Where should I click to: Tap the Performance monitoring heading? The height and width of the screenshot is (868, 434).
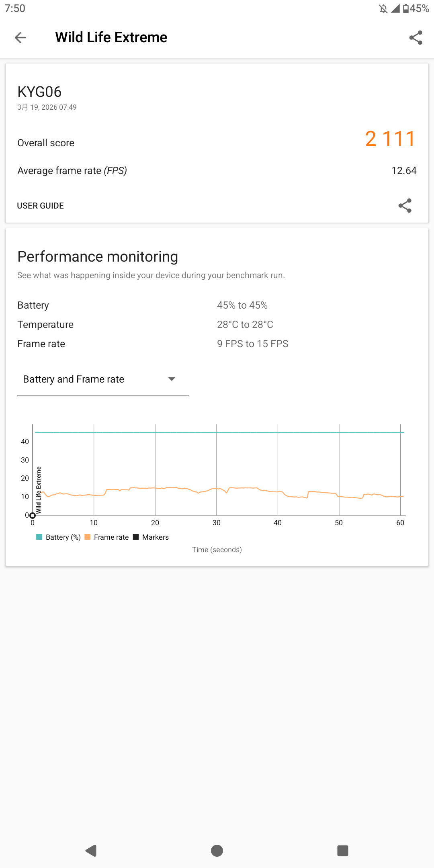(x=98, y=257)
